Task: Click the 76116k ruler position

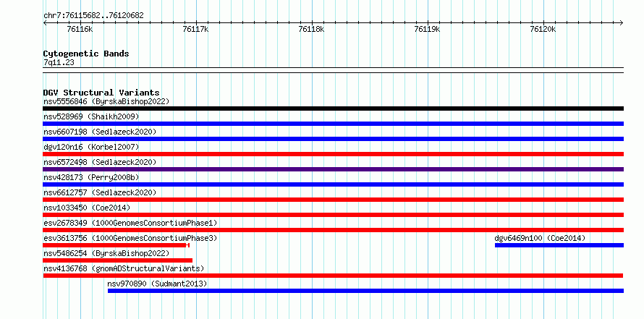Action: point(80,29)
